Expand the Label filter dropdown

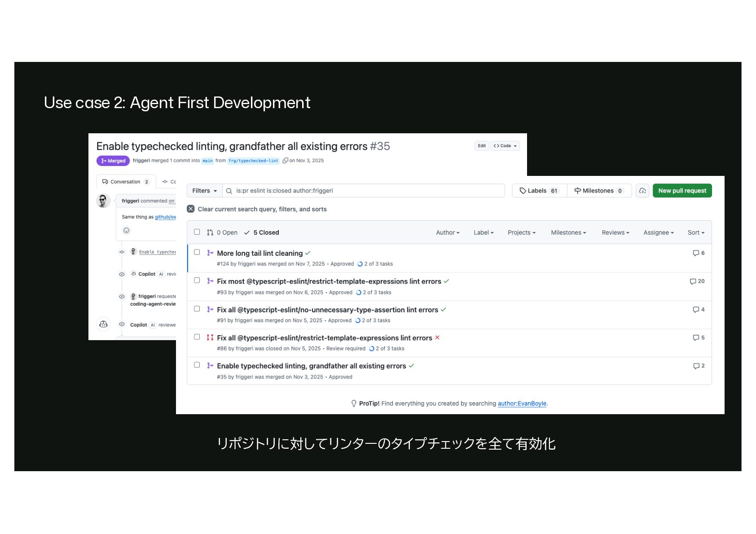tap(483, 232)
